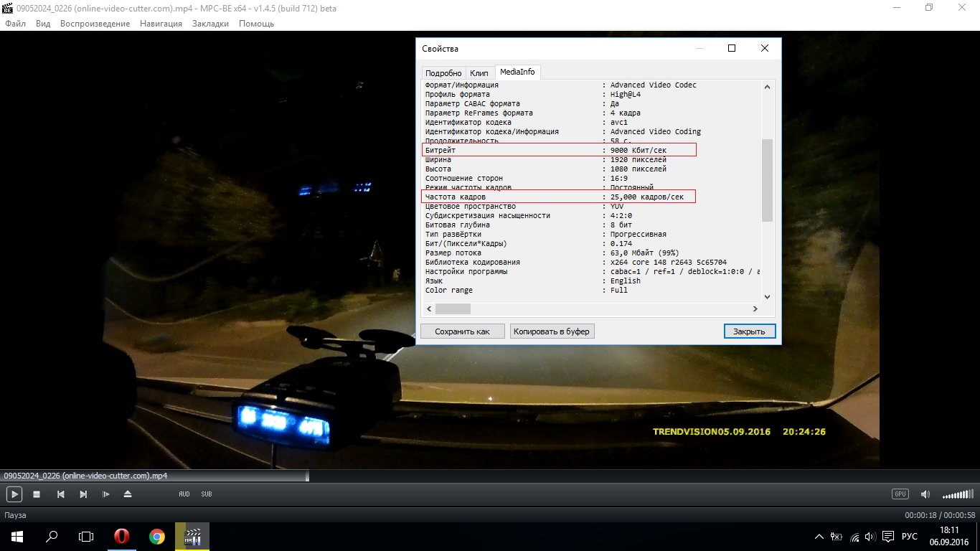Adjust the player volume slider
Viewport: 980px width, 551px height.
pyautogui.click(x=958, y=495)
